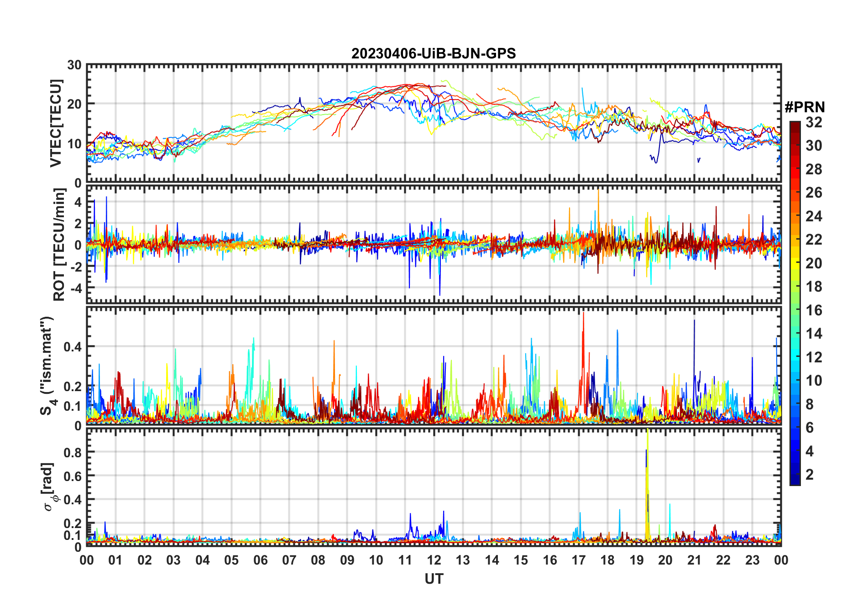Select the "VTEC[TECU]" y-axis label
Screen dimensions: 868x607
point(56,124)
